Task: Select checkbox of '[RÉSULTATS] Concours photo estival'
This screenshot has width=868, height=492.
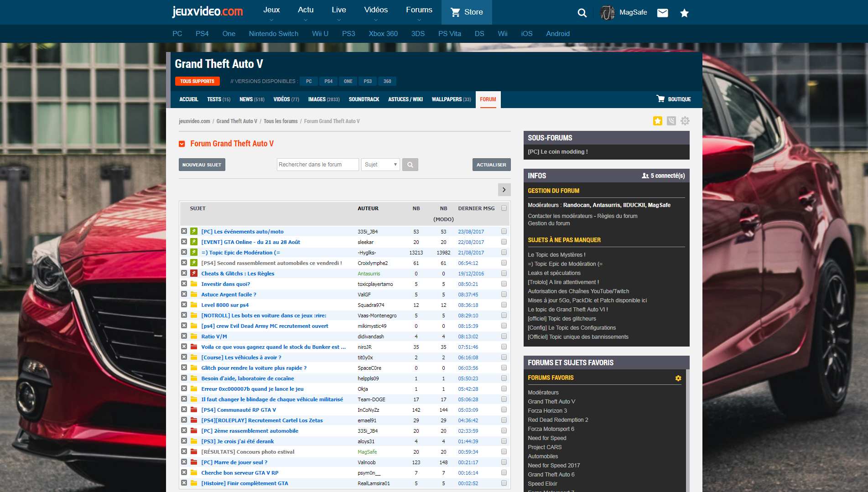Action: point(504,451)
